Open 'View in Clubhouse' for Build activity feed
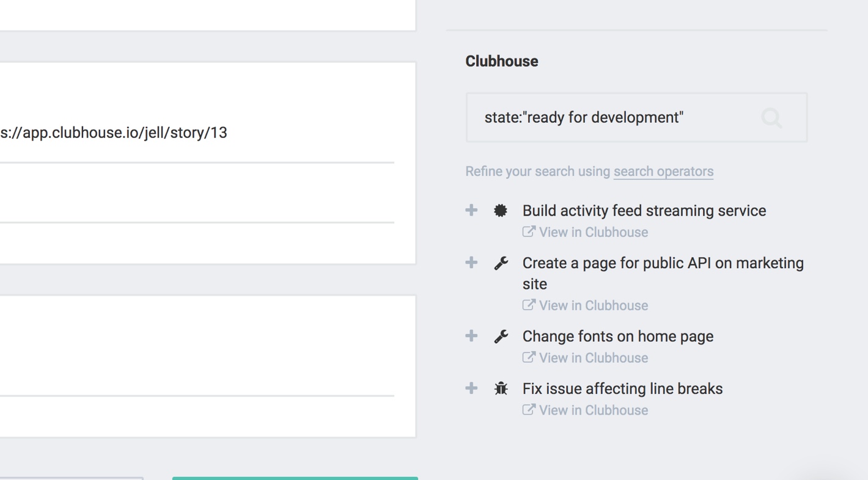 tap(594, 232)
